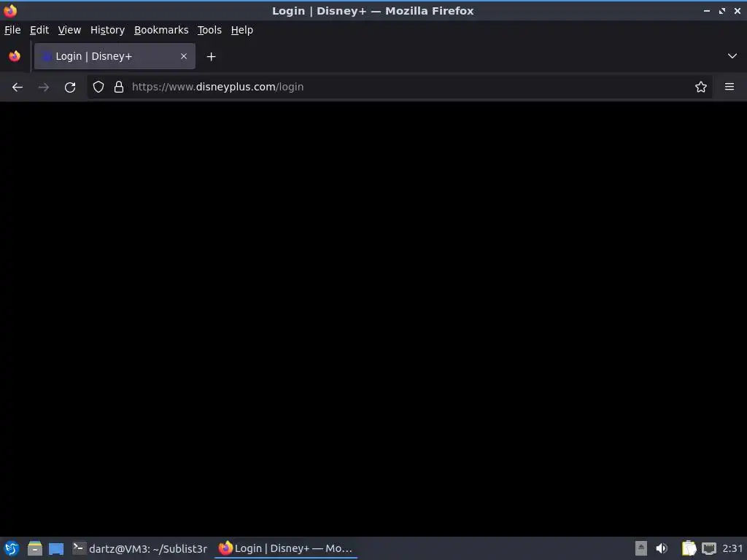Screen dimensions: 747x560
Task: Open the network status tray icon
Action: (709, 548)
